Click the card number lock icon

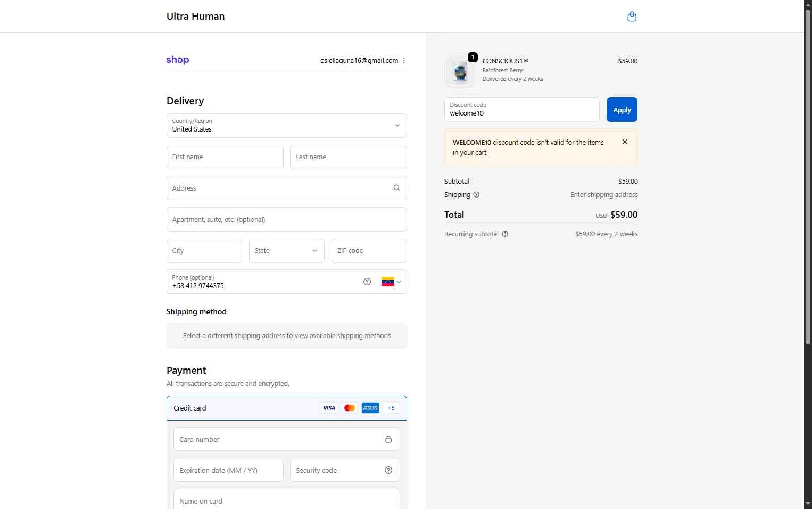[388, 439]
